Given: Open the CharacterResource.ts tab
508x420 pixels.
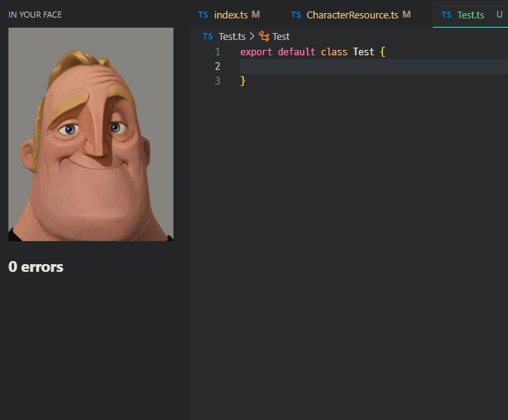Looking at the screenshot, I should tap(352, 15).
